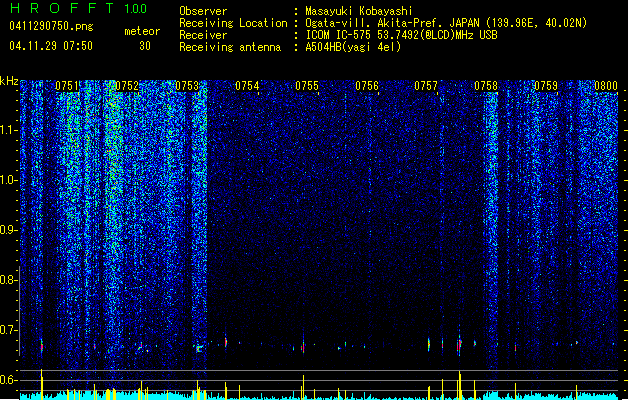Viewport: 629px width, 400px height.
Task: Click the name Masayuki Kobayashi
Action: [359, 11]
